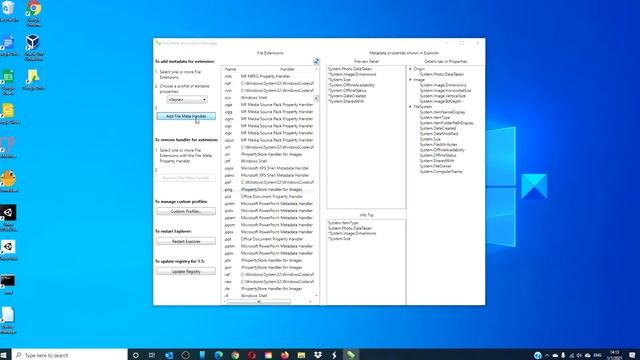The height and width of the screenshot is (360, 640).
Task: Click the refresh icon above the File Extensions list
Action: coord(316,61)
